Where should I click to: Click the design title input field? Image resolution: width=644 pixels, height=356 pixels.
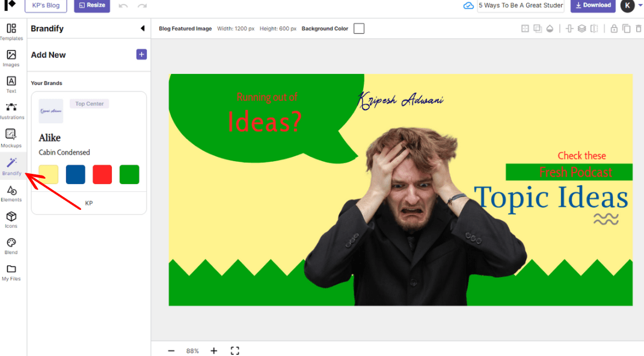click(521, 5)
